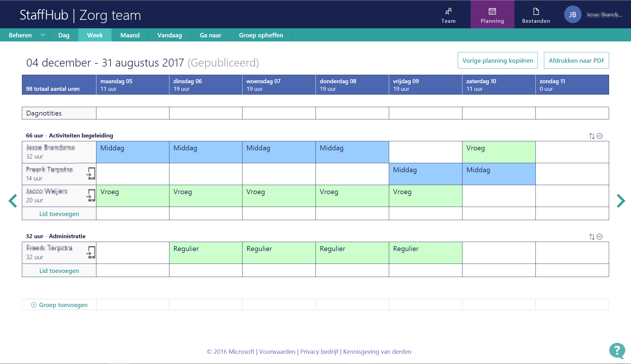Select Regulier shift on donderdag 08

[352, 253]
